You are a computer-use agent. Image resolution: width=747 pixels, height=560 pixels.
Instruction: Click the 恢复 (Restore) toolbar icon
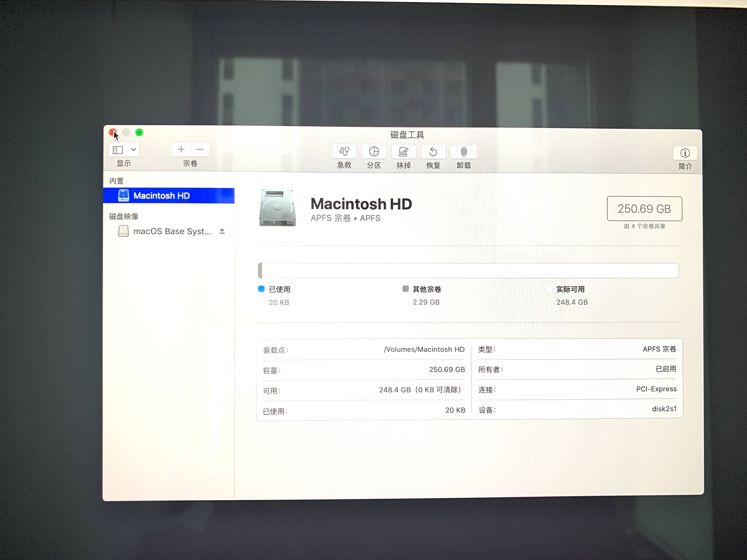(x=433, y=152)
